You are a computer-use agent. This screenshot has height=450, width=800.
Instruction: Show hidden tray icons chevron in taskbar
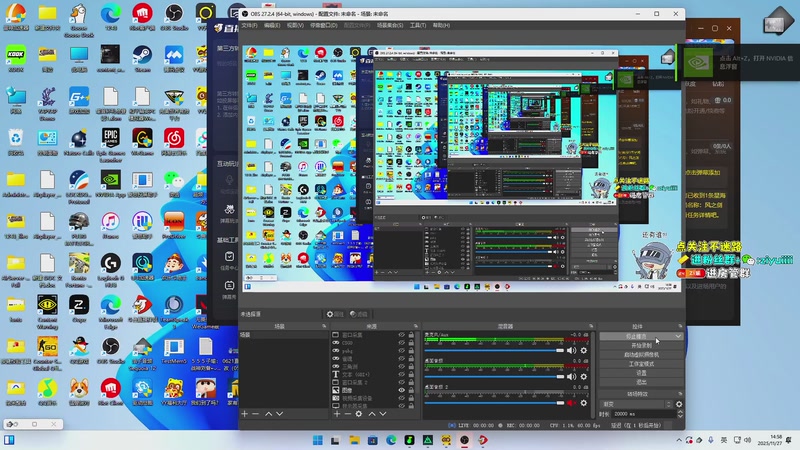tap(679, 440)
